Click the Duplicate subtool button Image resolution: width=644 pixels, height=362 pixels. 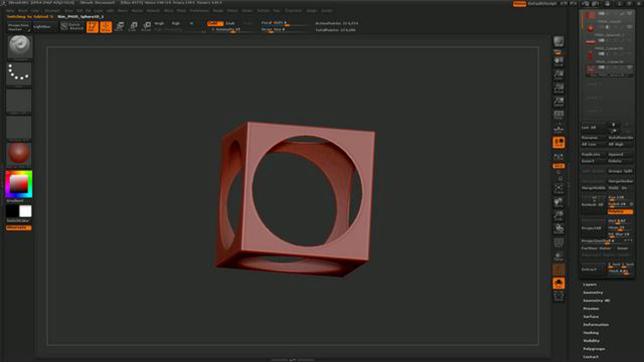pyautogui.click(x=593, y=154)
